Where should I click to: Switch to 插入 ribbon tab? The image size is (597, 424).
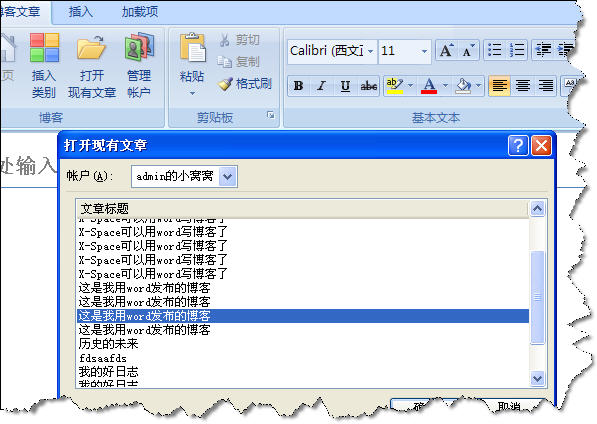[80, 12]
